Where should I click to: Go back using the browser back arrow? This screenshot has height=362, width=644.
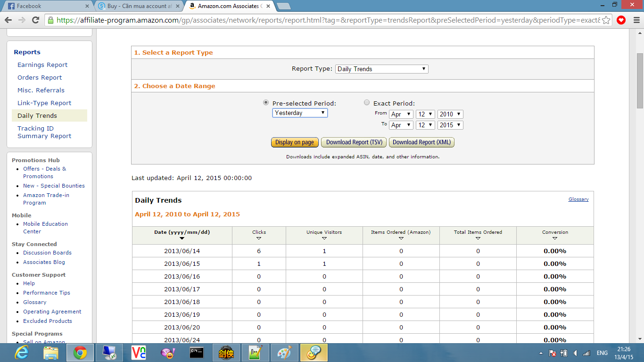(x=8, y=20)
